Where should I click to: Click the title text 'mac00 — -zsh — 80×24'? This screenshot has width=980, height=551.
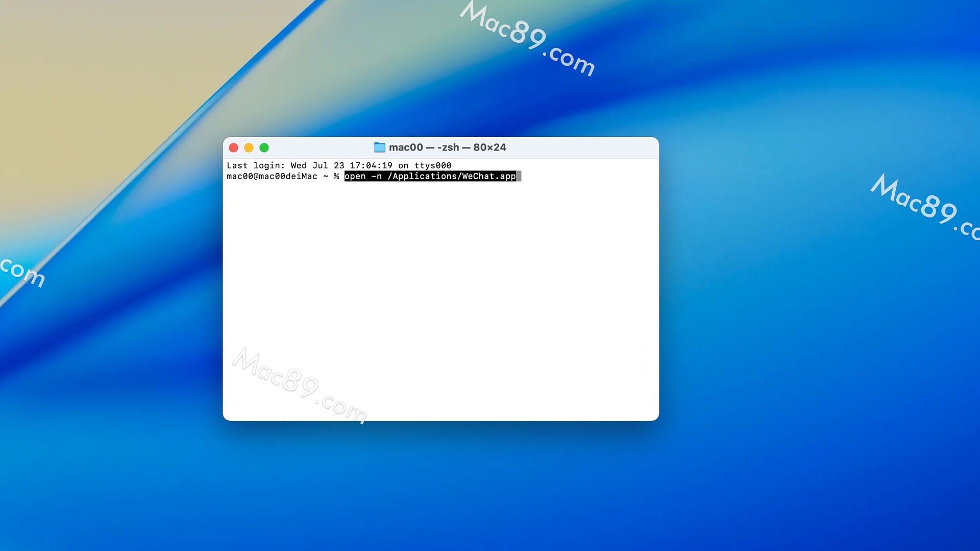tap(447, 147)
